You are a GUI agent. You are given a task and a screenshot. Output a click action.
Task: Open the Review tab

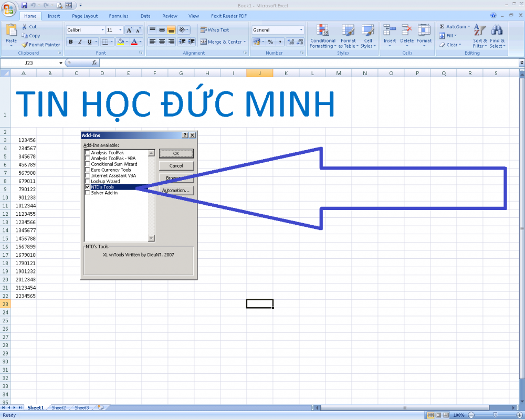[170, 16]
